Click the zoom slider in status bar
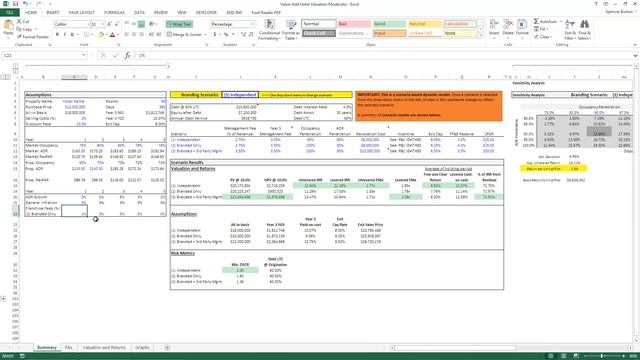This screenshot has width=640, height=360. click(x=602, y=356)
